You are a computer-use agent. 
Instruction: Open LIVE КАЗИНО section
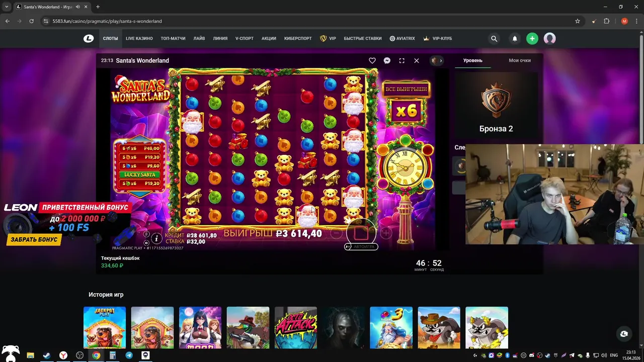point(139,38)
